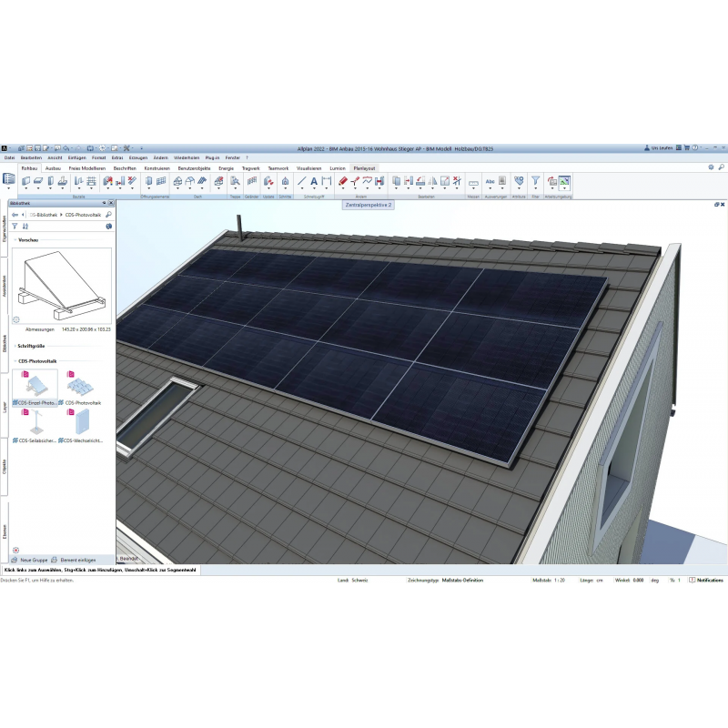The height and width of the screenshot is (728, 728).
Task: Click the Messen ruler icon
Action: (x=472, y=182)
